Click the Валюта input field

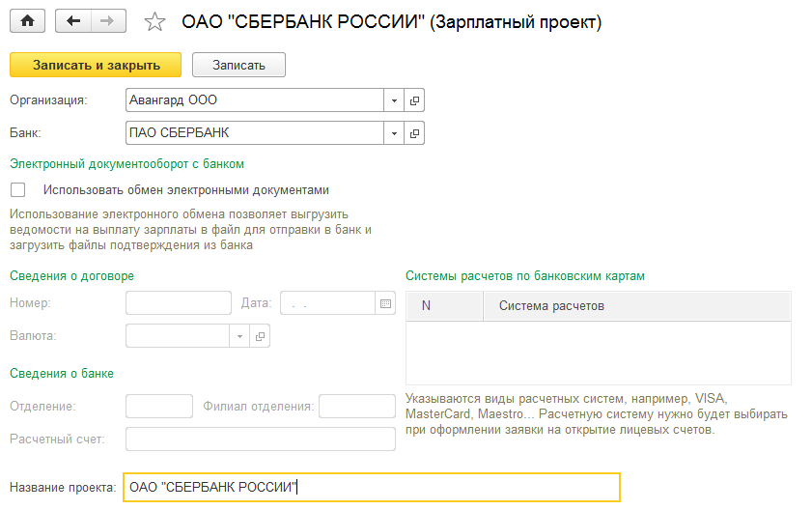(178, 336)
